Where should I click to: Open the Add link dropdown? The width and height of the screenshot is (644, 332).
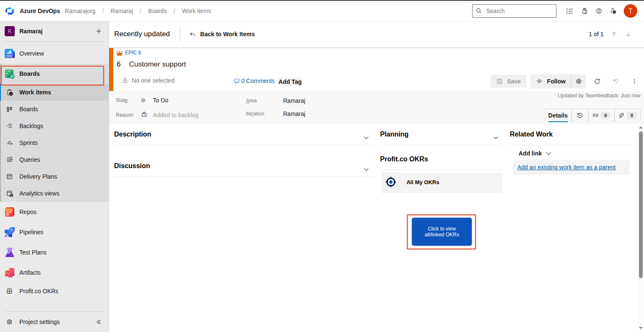click(535, 153)
